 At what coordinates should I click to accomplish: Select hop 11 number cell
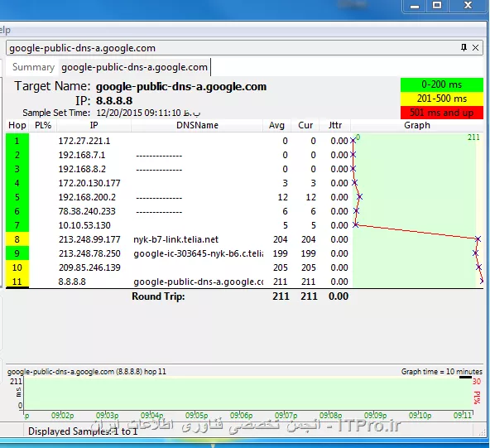[17, 282]
